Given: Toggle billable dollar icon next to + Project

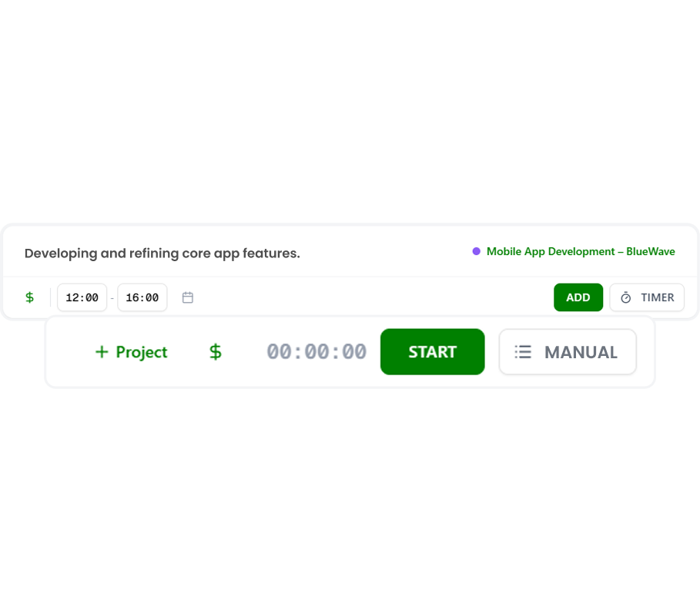Looking at the screenshot, I should tap(216, 352).
